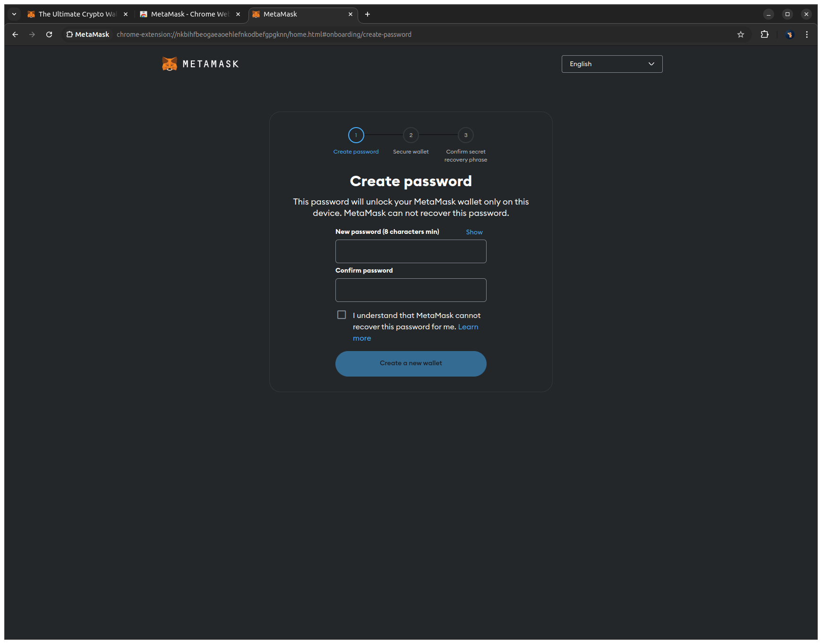822x644 pixels.
Task: Open the Learn more link
Action: tap(468, 327)
